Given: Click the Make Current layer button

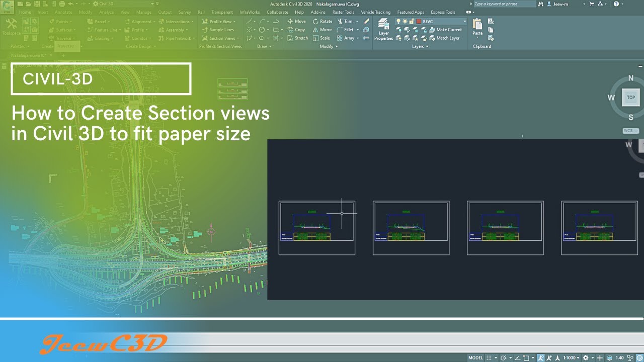Looking at the screenshot, I should 445,30.
